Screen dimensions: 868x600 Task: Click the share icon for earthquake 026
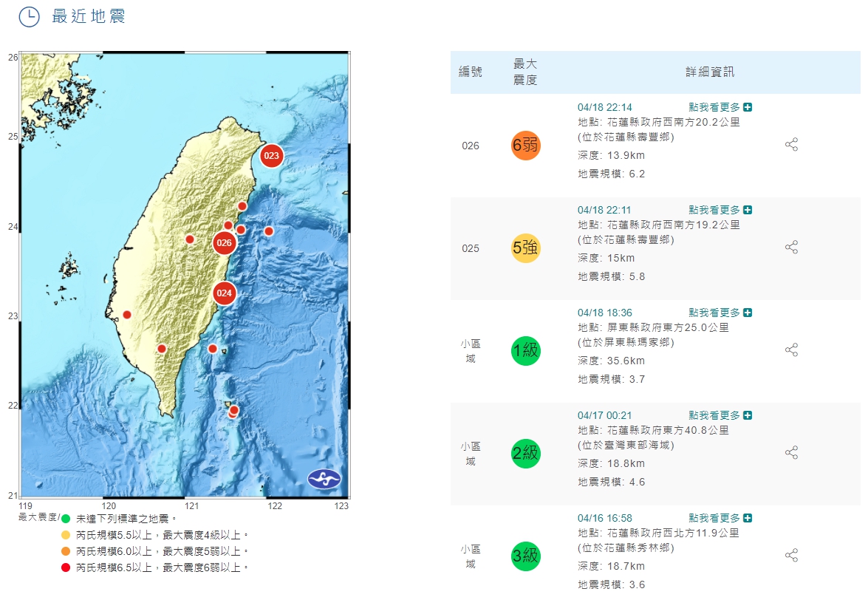click(791, 145)
